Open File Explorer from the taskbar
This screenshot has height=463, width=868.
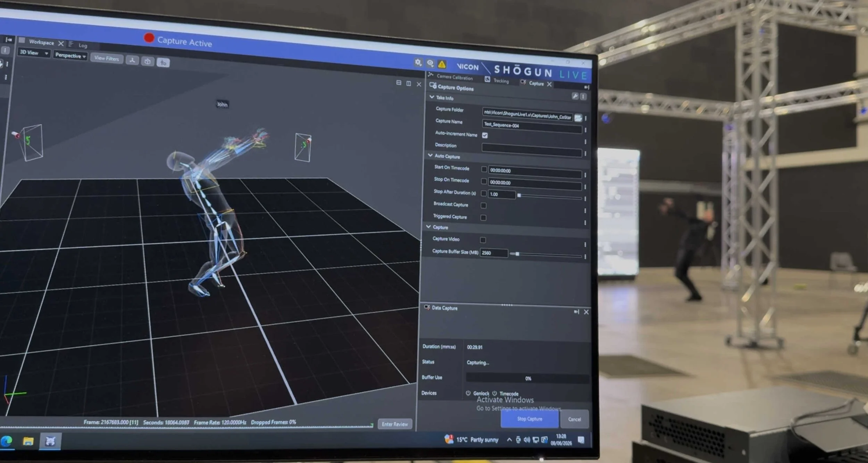tap(28, 441)
